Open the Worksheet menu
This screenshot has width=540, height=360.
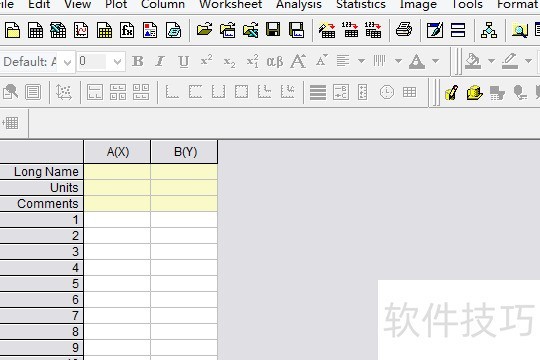coord(230,4)
